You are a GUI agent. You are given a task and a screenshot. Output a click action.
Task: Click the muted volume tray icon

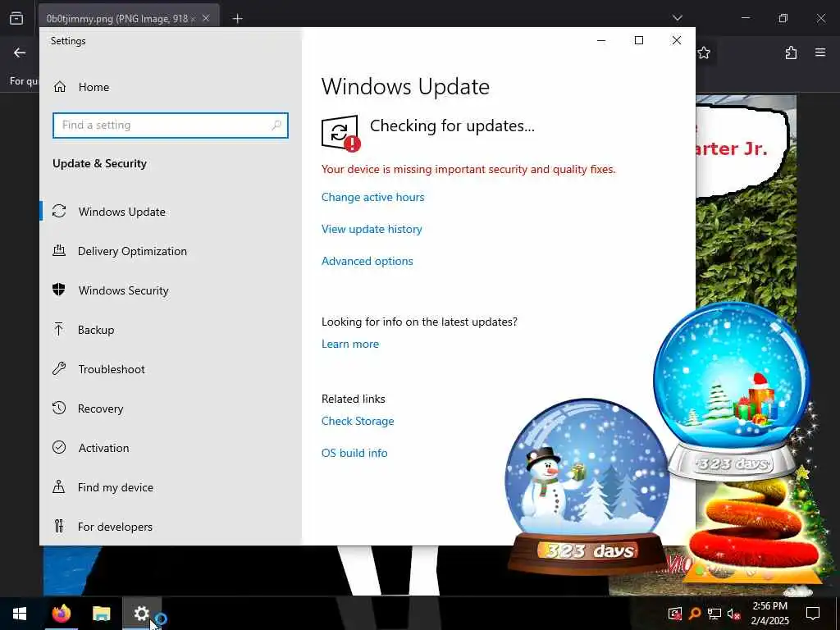(734, 614)
